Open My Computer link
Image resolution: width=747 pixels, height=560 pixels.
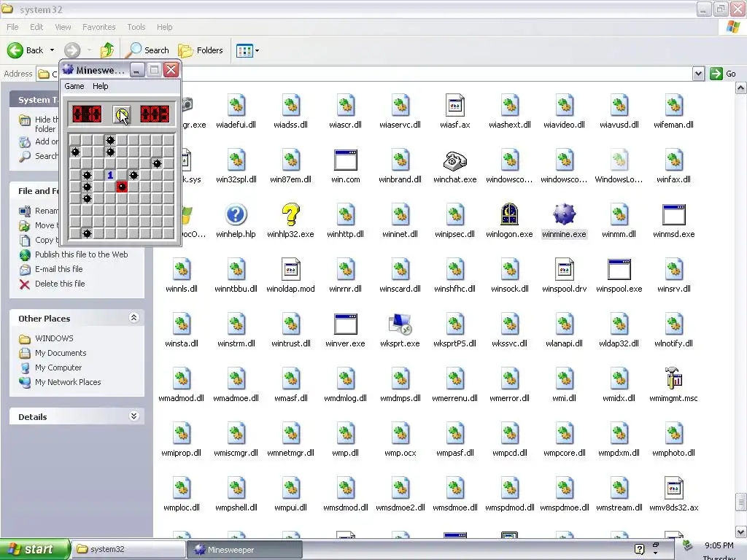[x=58, y=367]
